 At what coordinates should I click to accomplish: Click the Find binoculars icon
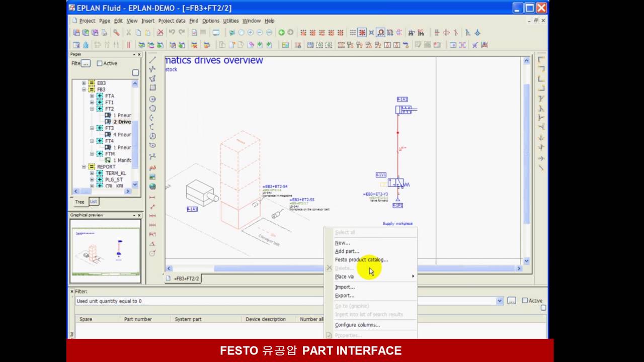(412, 33)
